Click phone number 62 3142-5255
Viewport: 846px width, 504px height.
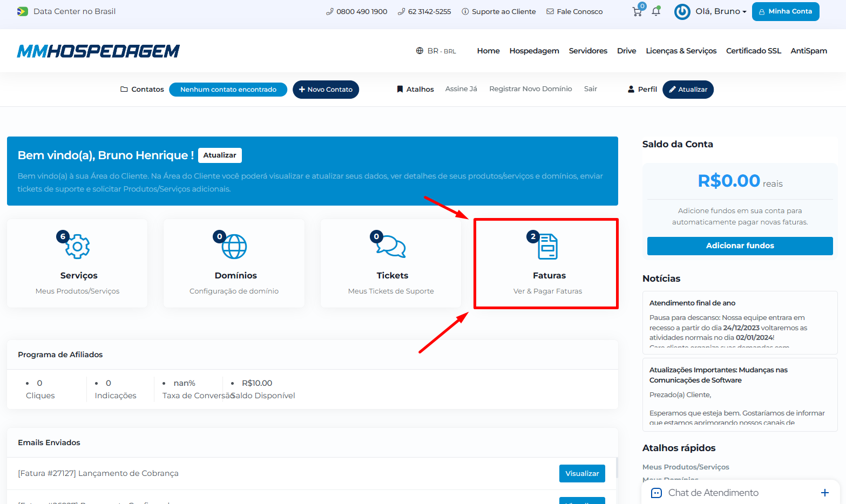tap(424, 11)
